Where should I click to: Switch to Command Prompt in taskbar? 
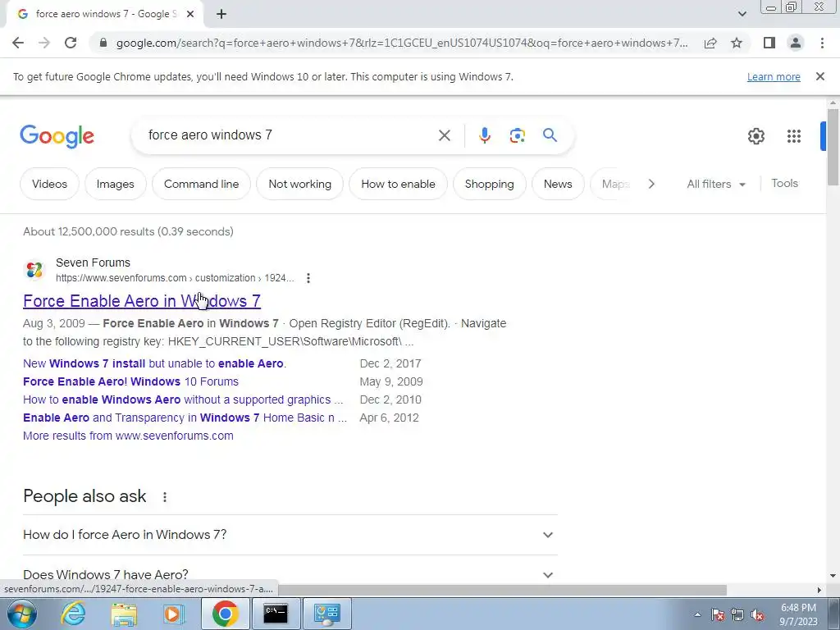tap(276, 614)
